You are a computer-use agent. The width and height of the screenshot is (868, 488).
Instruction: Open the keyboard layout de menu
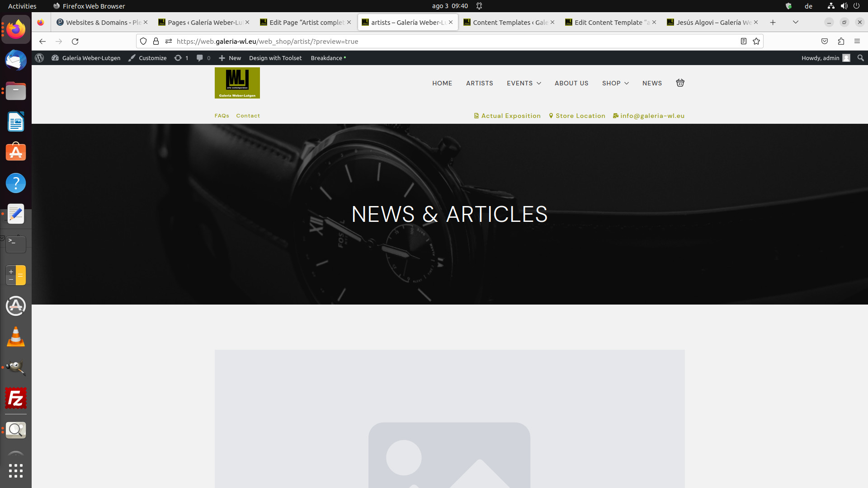pos(808,6)
